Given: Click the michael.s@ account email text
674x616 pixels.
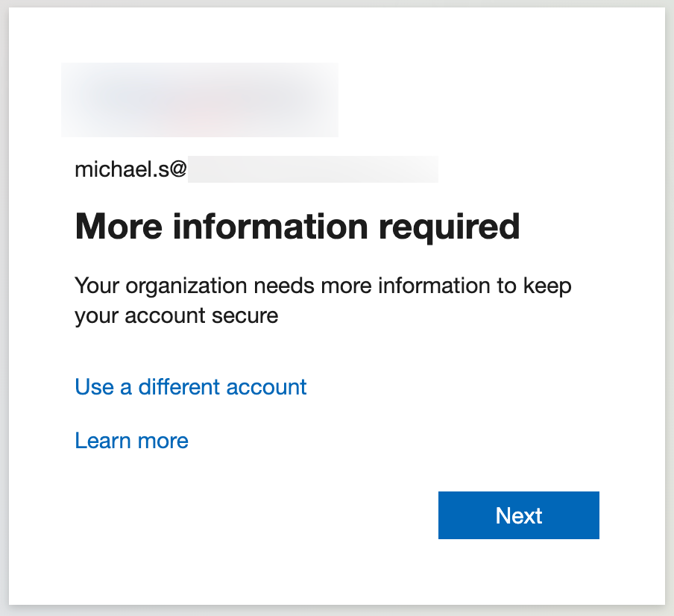Looking at the screenshot, I should pyautogui.click(x=130, y=169).
